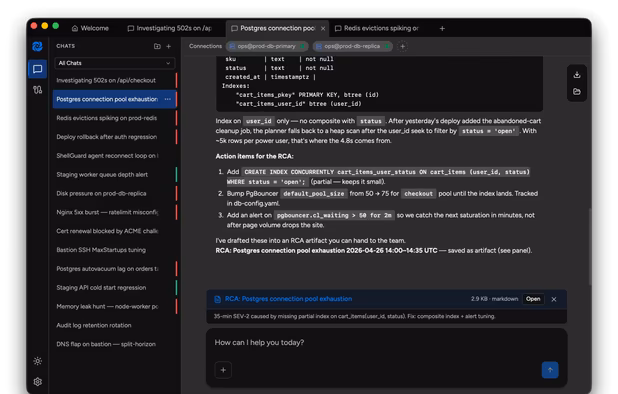Click the CREATE INDEX CONCURRENTLY code snippet
The width and height of the screenshot is (618, 394).
pyautogui.click(x=378, y=177)
